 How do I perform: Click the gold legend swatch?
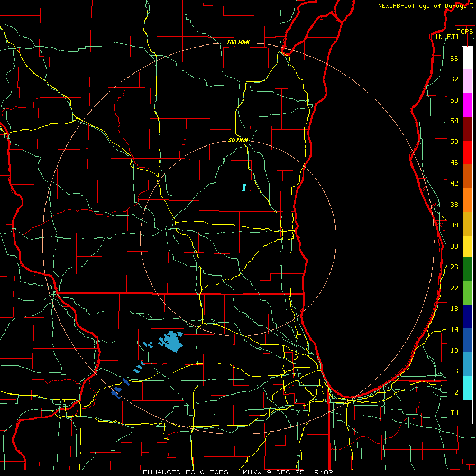point(467,224)
